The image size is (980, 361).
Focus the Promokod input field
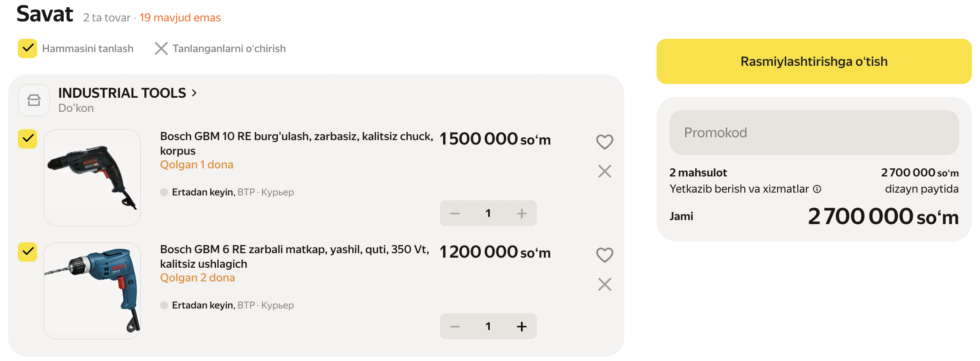tap(814, 132)
